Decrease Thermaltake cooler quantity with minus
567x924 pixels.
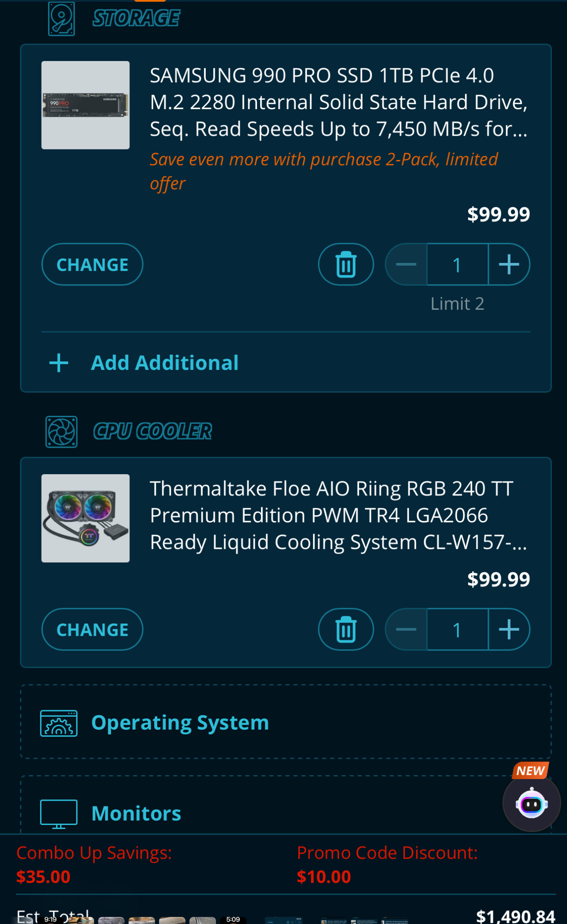406,629
